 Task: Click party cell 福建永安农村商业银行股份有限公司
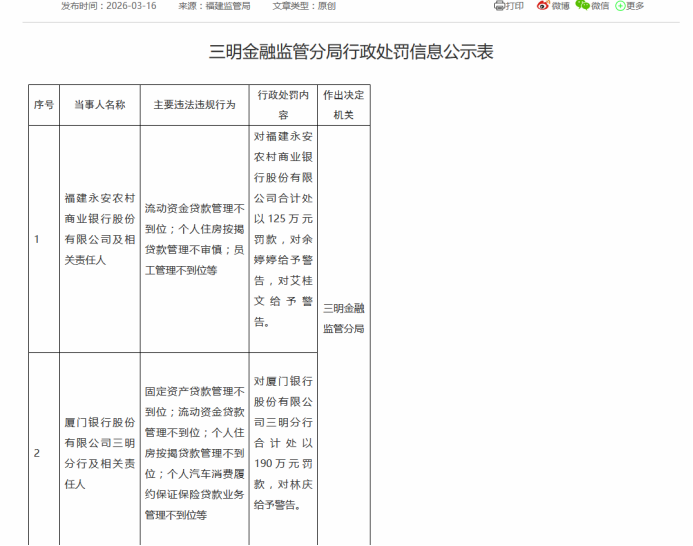coord(100,239)
